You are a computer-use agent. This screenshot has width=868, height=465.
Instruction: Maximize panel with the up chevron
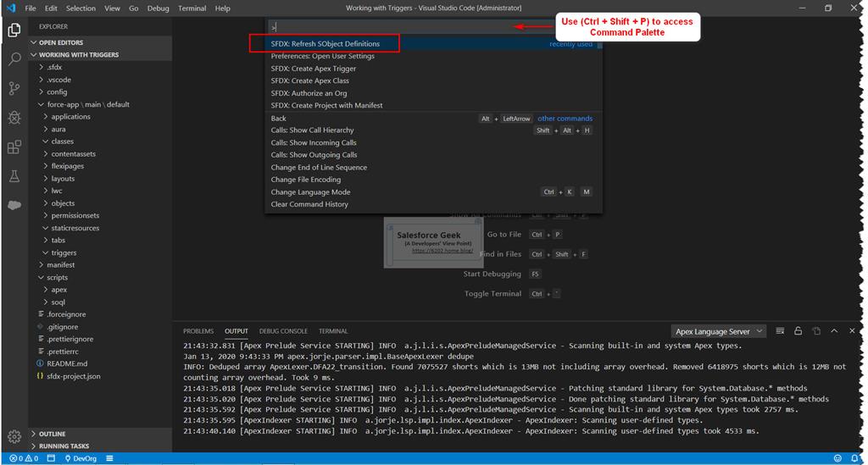tap(834, 331)
